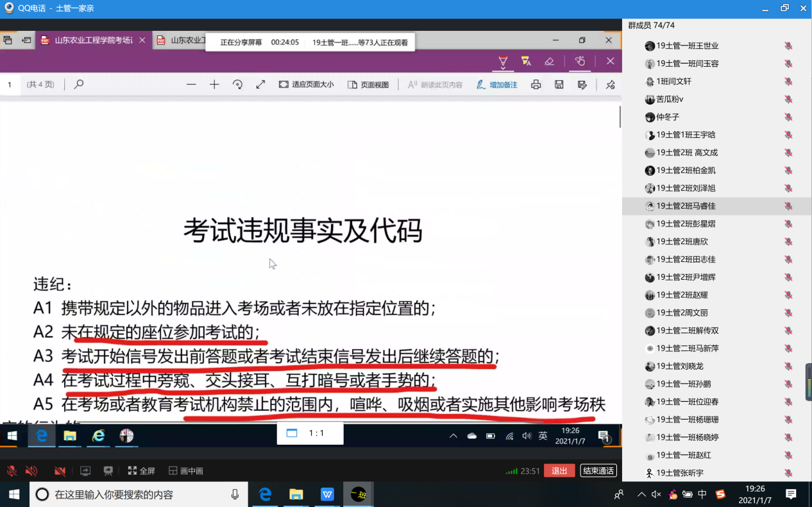The image size is (812, 507).
Task: Click the floppy disk save icon in PDF toolbar
Action: click(559, 85)
